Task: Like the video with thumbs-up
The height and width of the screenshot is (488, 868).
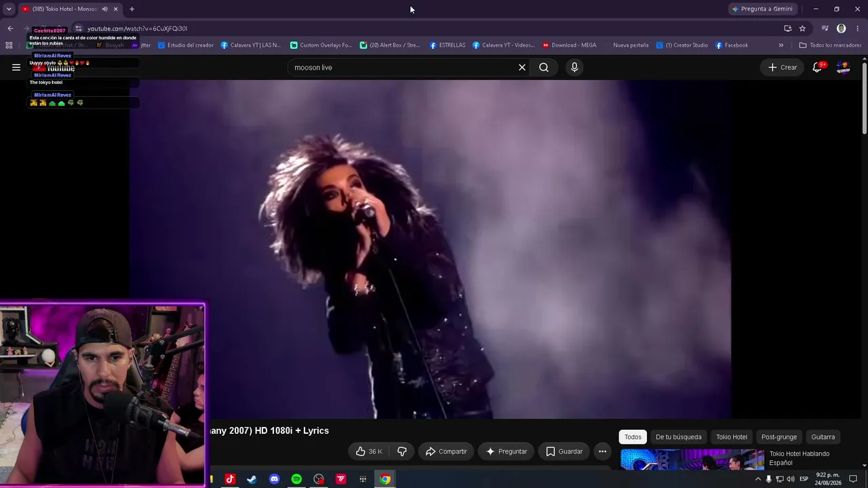Action: pos(369,451)
